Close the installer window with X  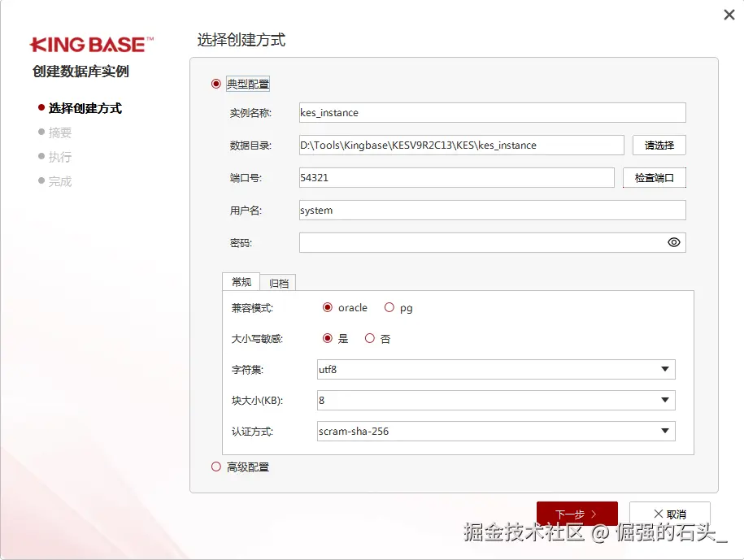click(729, 15)
